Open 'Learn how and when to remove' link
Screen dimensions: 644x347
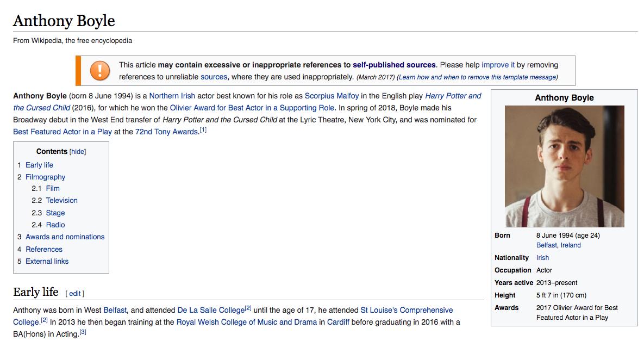coord(477,77)
